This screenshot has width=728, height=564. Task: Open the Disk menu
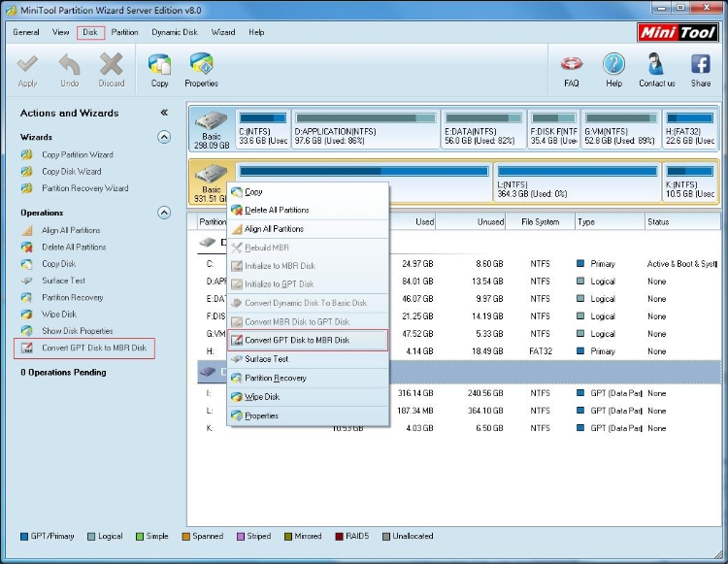pyautogui.click(x=90, y=32)
